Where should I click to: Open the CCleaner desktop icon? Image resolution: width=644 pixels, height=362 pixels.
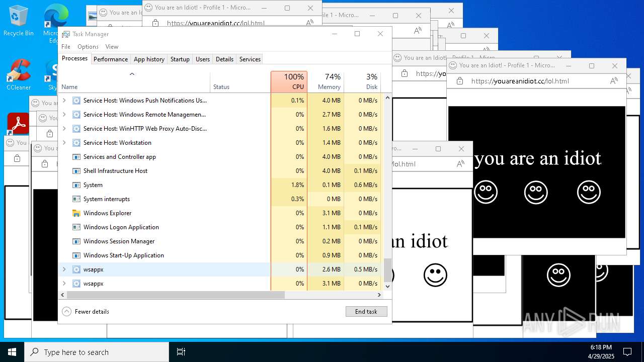point(19,74)
